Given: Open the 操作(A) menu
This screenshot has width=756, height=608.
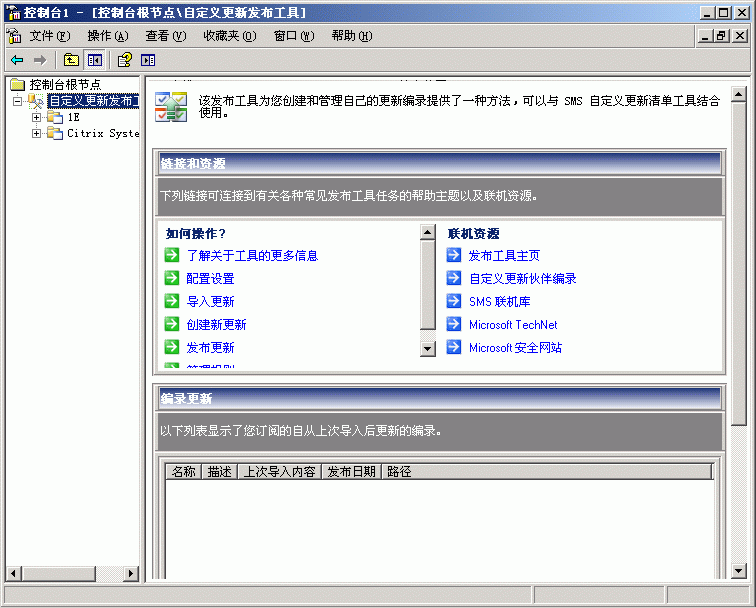Looking at the screenshot, I should click(x=108, y=36).
